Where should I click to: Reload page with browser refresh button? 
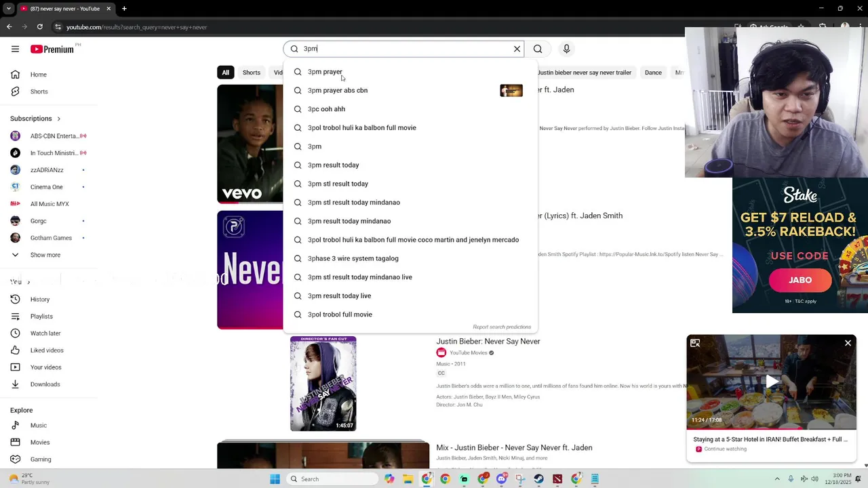point(40,27)
